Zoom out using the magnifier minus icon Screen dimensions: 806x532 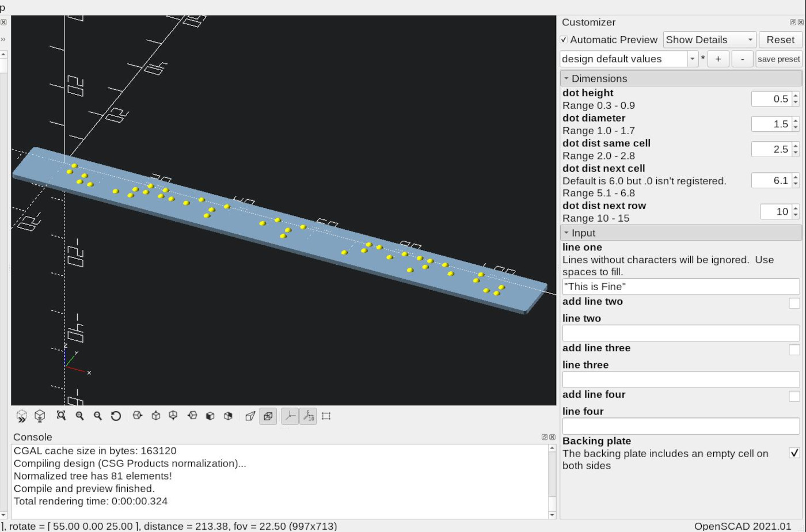(x=98, y=416)
